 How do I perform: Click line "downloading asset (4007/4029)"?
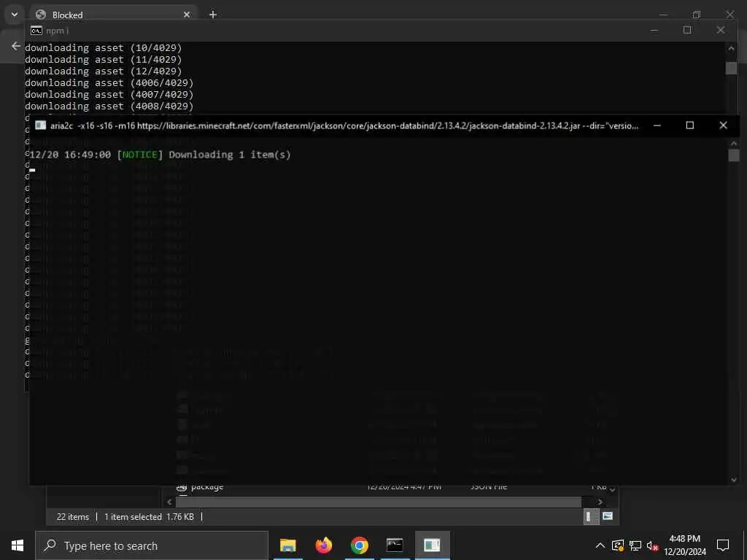click(x=109, y=94)
